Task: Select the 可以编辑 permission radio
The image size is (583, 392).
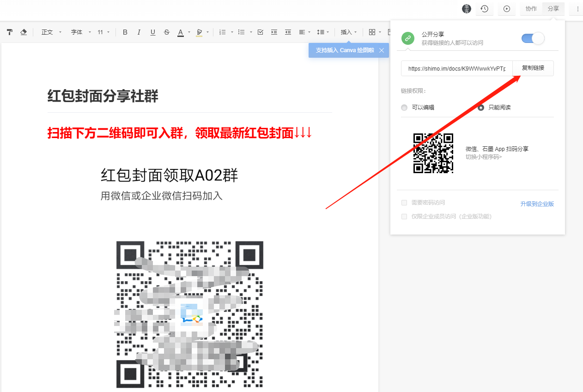Action: (404, 108)
